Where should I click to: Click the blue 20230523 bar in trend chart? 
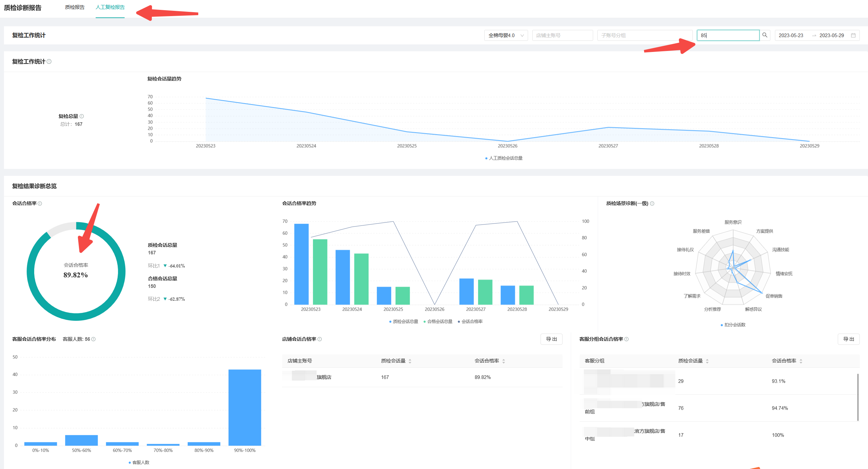click(301, 264)
